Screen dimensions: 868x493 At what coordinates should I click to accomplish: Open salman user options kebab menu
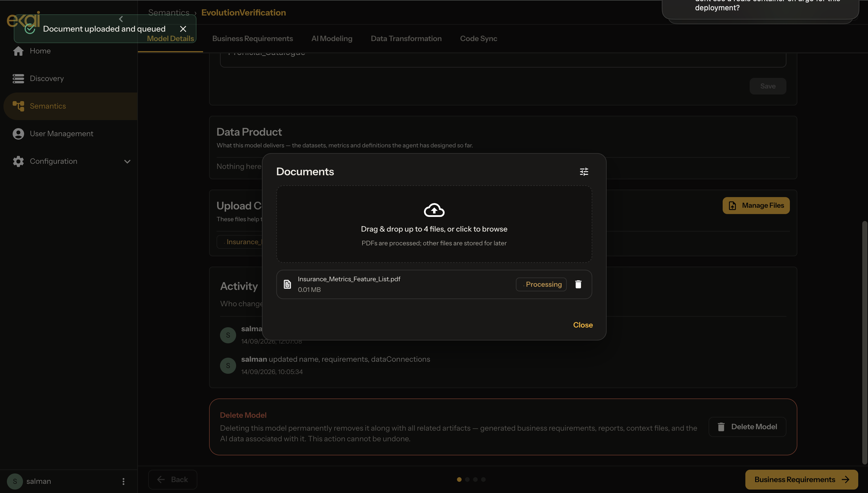click(124, 481)
